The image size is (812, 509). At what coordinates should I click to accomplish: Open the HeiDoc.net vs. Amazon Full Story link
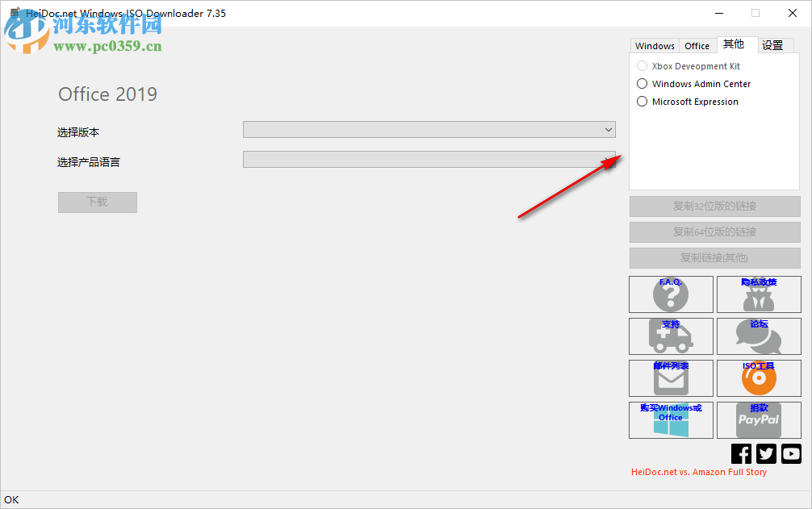[x=698, y=472]
